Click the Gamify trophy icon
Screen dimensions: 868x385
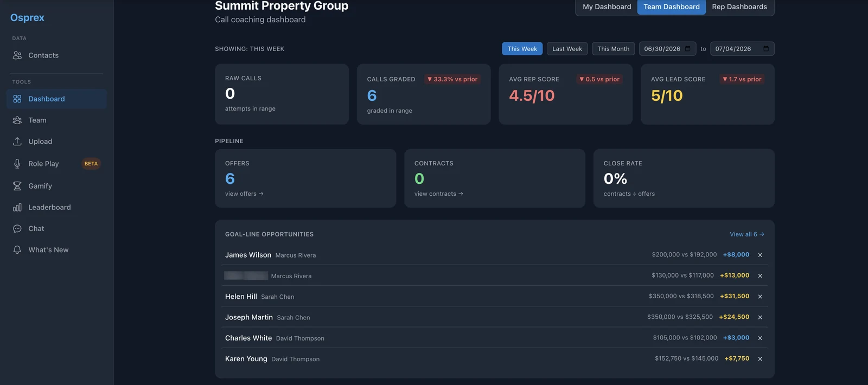[x=17, y=186]
